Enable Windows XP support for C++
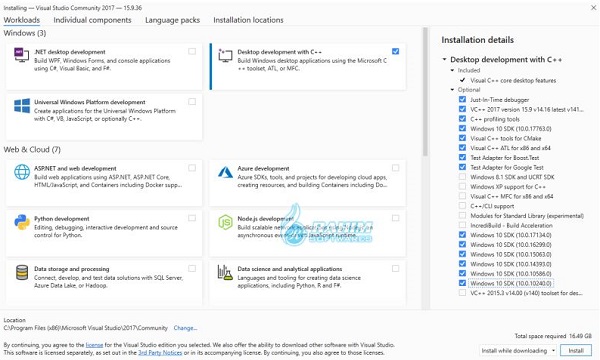 pos(462,186)
